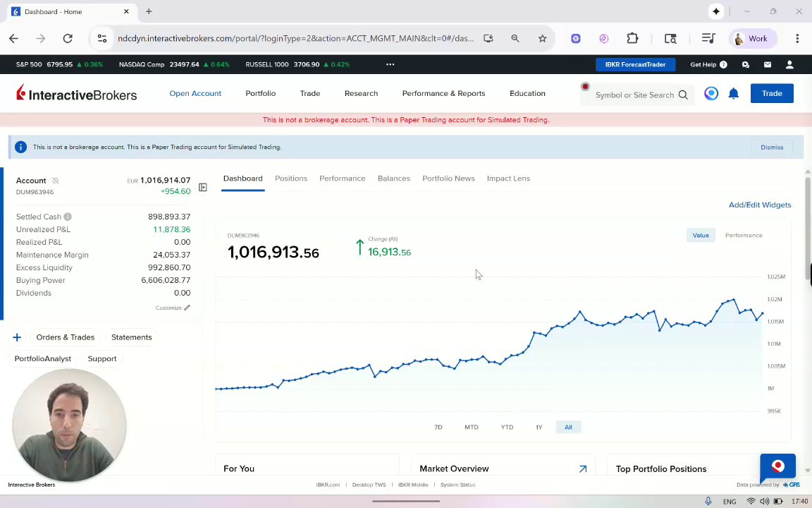Viewport: 812px width, 508px height.
Task: Collapse the account sidebar panel icon
Action: coord(203,187)
